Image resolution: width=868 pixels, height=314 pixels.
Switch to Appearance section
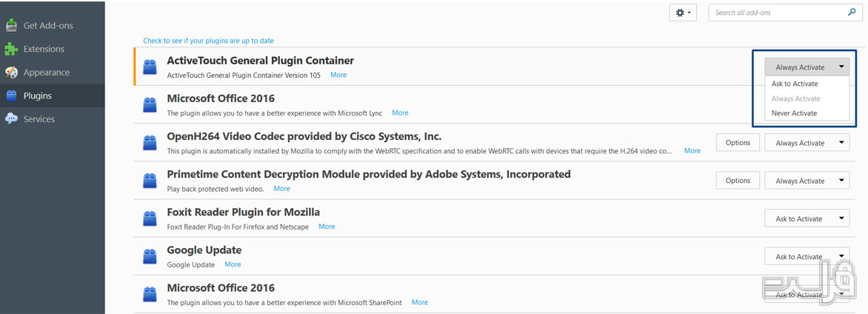click(52, 72)
